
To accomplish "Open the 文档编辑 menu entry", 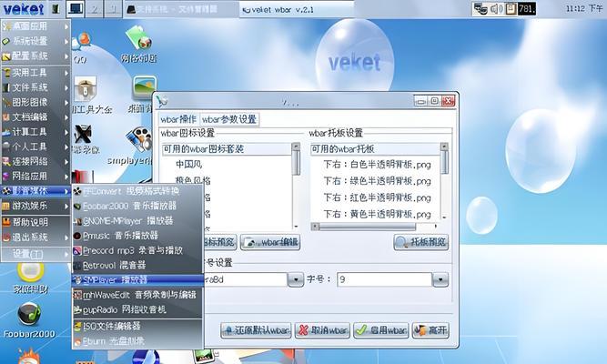I will 35,117.
